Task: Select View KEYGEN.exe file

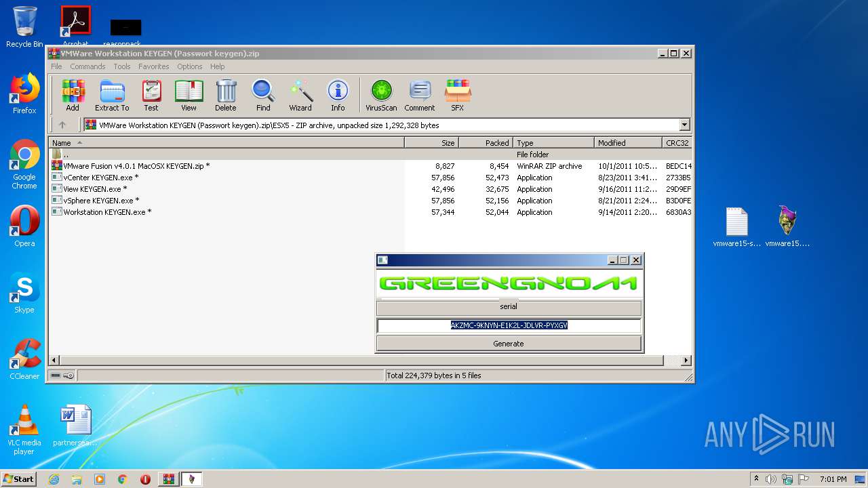Action: 370,189
